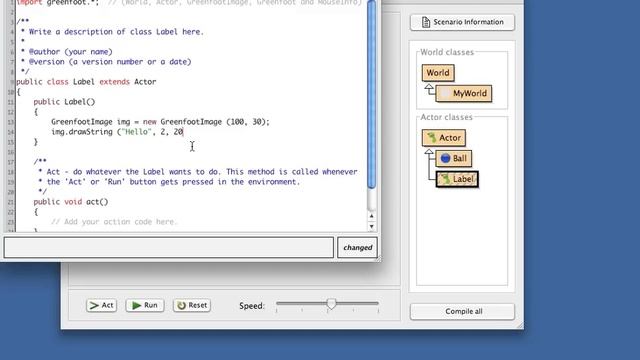Click the 'public Label()' constructor line
Screen dimensions: 640x360
[64, 102]
